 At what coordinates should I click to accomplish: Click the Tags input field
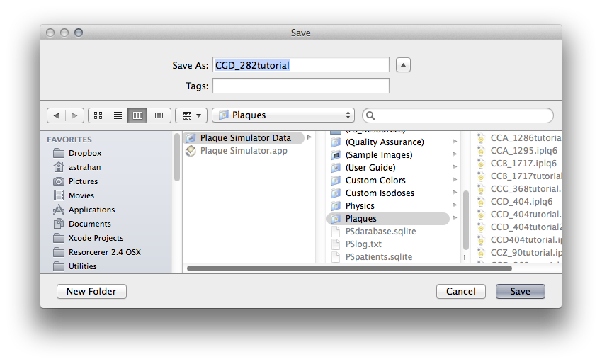click(x=301, y=86)
